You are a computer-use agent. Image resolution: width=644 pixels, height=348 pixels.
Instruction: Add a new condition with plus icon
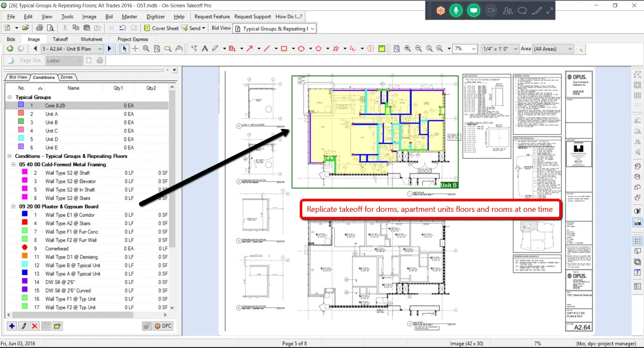[x=12, y=326]
